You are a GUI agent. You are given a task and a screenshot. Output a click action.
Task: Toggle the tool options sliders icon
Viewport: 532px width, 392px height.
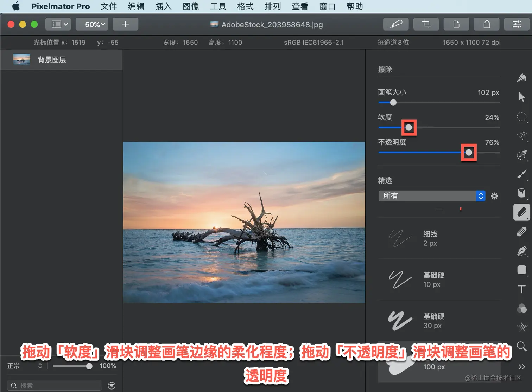[x=517, y=24]
